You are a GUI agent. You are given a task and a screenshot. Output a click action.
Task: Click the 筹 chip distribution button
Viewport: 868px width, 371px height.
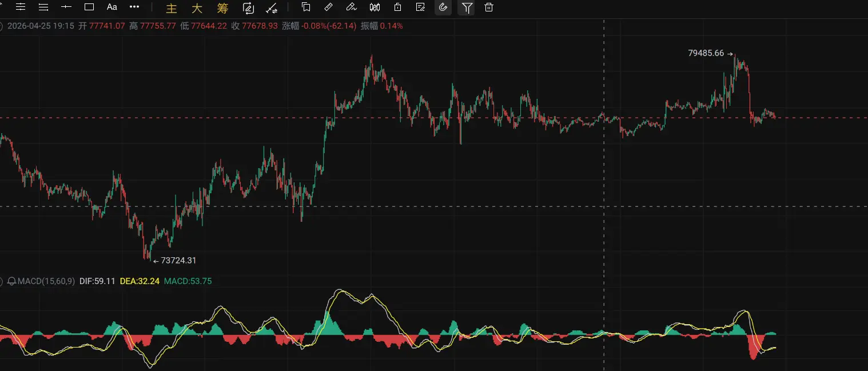coord(222,8)
